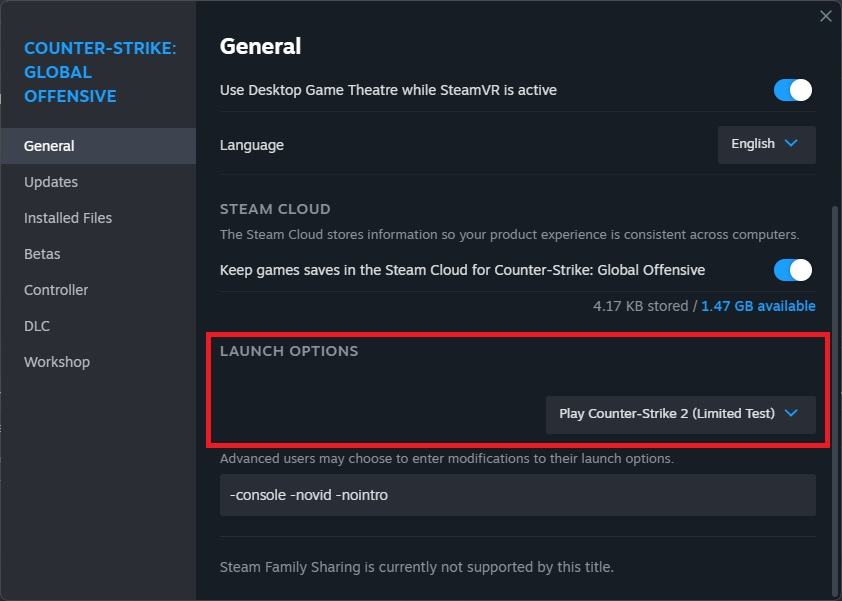Open the Language dropdown showing English
This screenshot has width=842, height=601.
point(766,144)
